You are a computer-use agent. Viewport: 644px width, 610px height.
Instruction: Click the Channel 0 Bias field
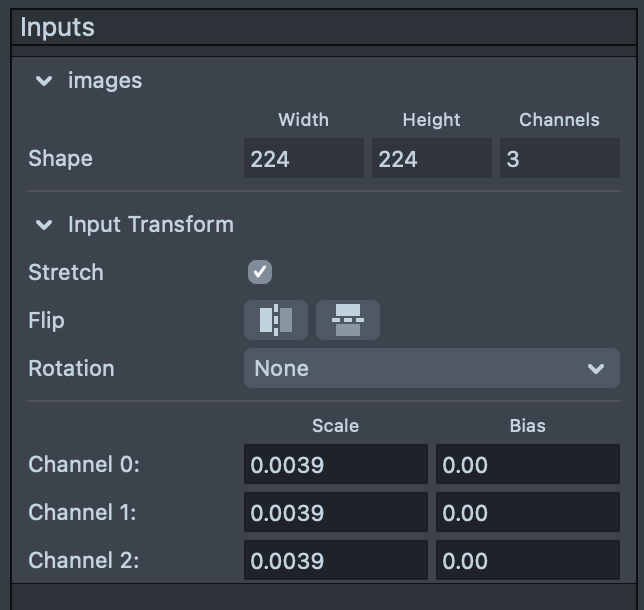(x=527, y=465)
